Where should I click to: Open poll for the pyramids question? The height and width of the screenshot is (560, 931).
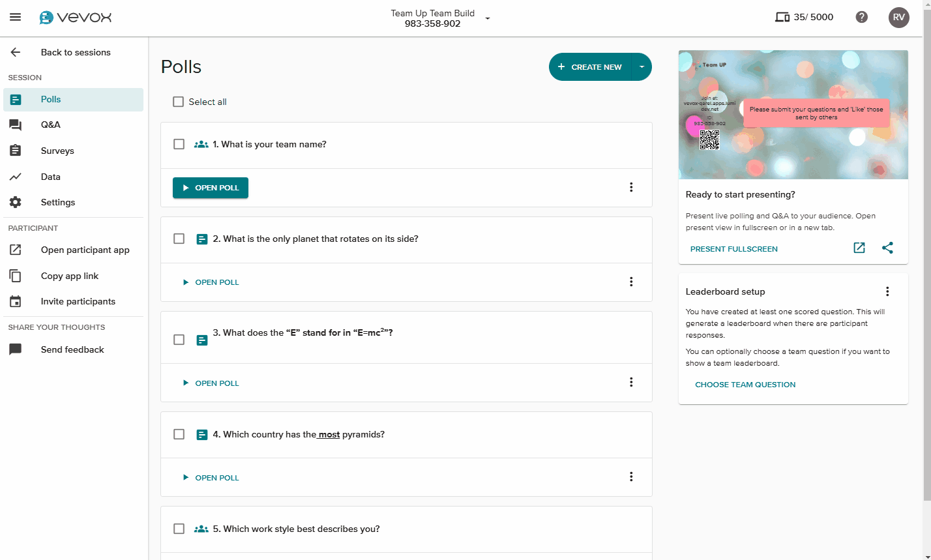click(x=211, y=478)
